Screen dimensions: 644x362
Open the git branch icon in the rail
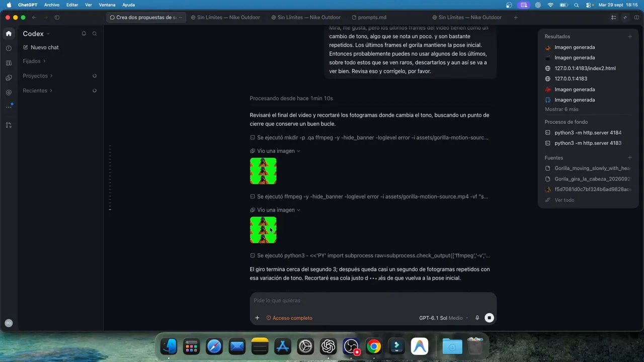9,125
